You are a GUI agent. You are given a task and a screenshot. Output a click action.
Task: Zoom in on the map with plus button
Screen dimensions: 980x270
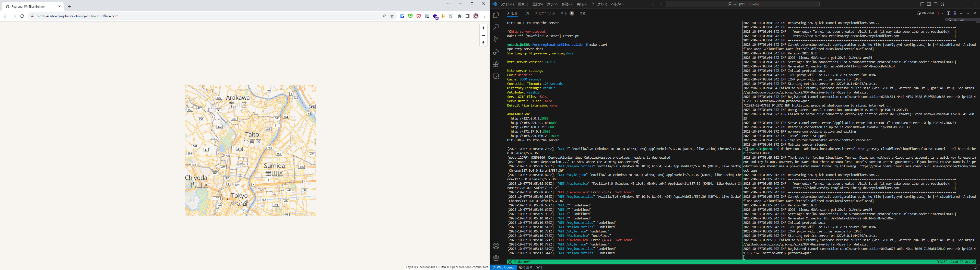[x=483, y=28]
